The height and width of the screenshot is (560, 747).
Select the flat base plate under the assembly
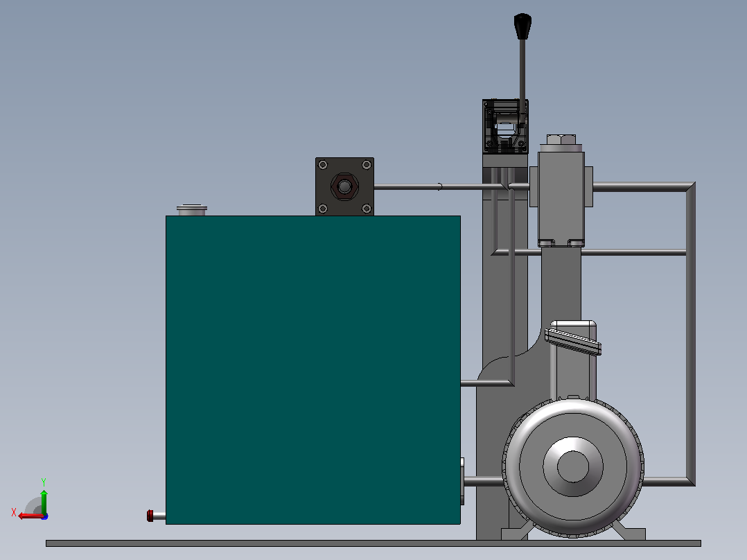tap(373, 543)
